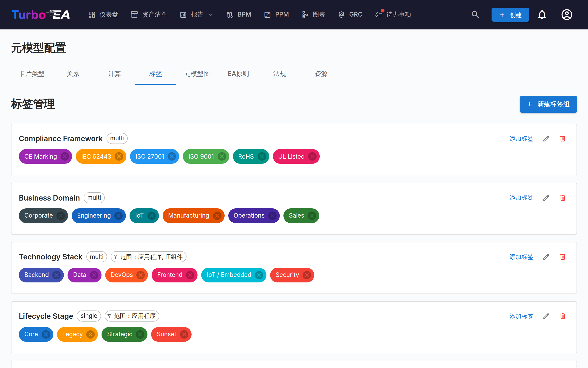Open the BPM section
Screen dimensions: 588x368
coord(239,14)
